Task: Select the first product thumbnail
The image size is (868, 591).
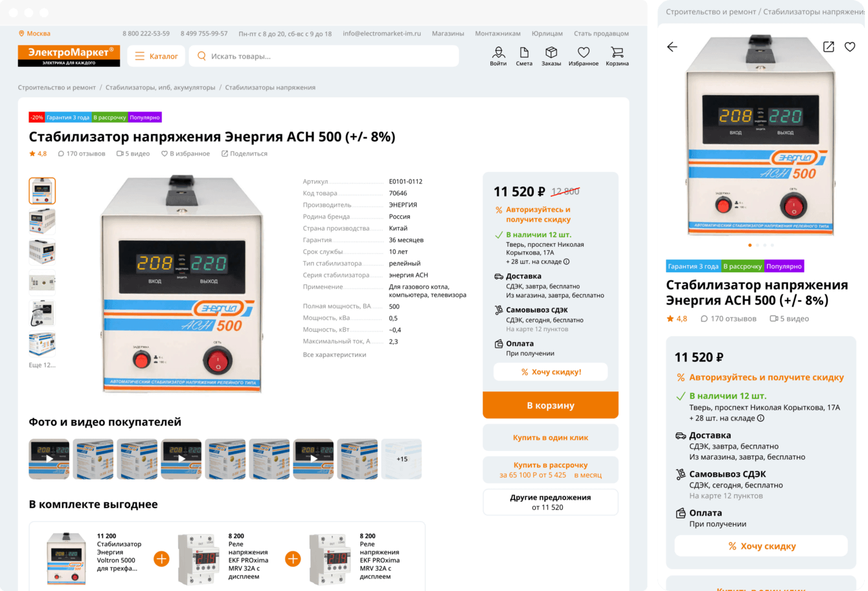Action: (42, 191)
